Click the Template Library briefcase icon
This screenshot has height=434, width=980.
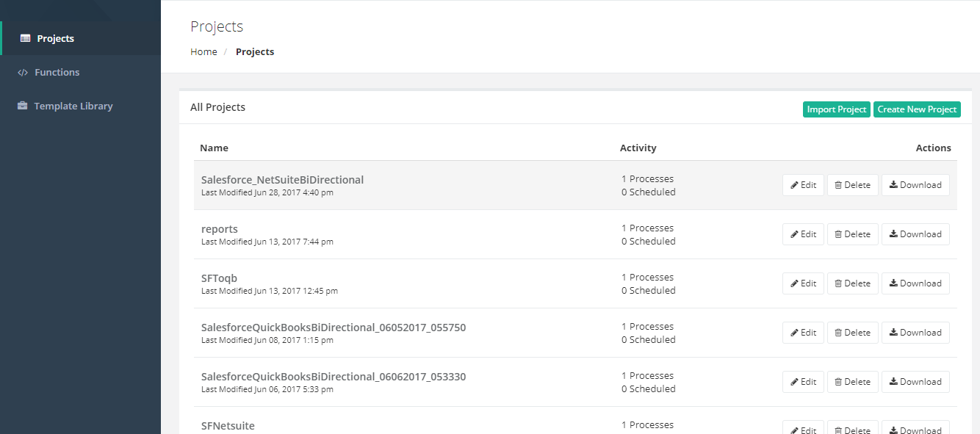point(22,106)
